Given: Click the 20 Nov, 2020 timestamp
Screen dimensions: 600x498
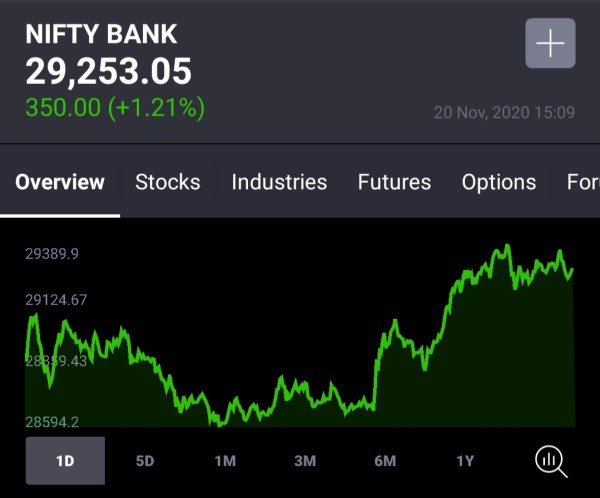Looking at the screenshot, I should tap(504, 112).
